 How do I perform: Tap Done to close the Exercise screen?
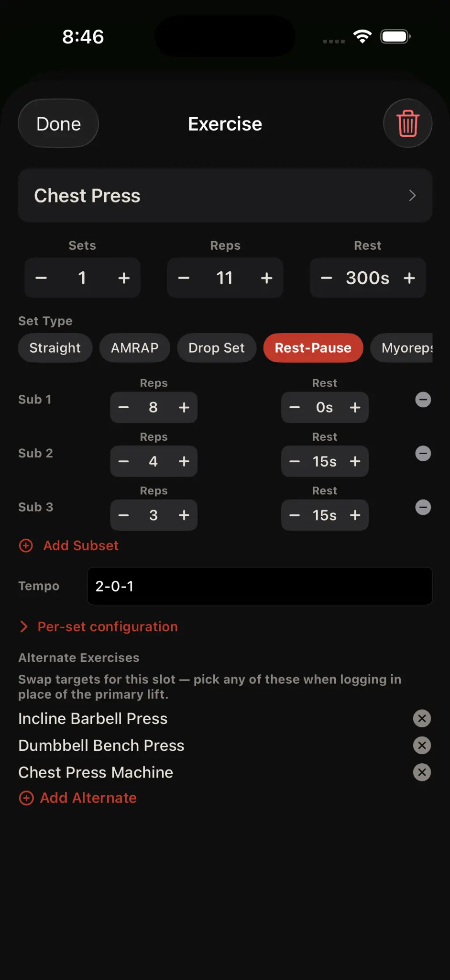point(58,123)
